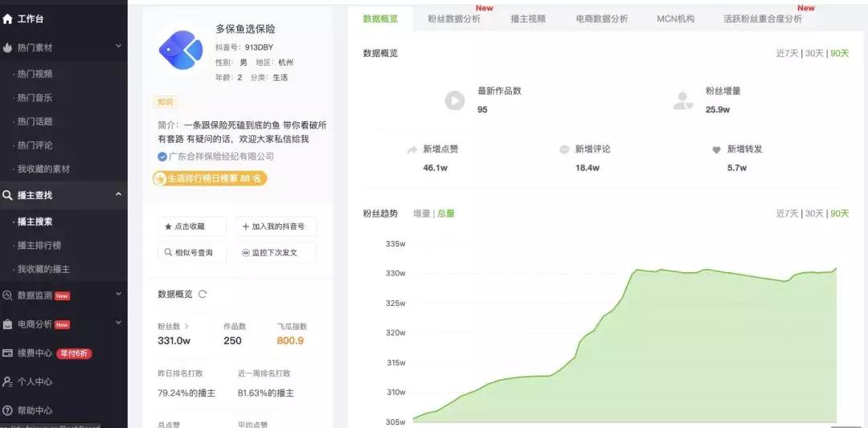868x428 pixels.
Task: Click the comment bubble icon beside 新增评论
Action: [x=564, y=150]
